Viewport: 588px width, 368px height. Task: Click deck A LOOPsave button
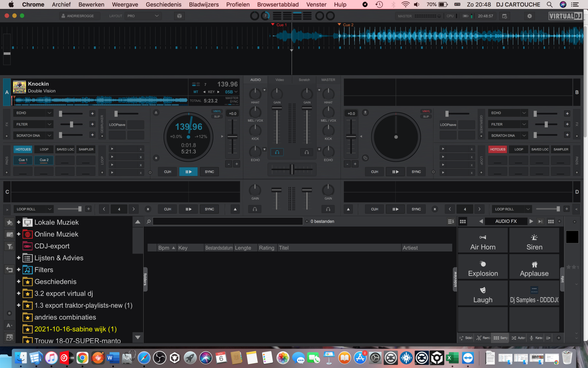[117, 125]
